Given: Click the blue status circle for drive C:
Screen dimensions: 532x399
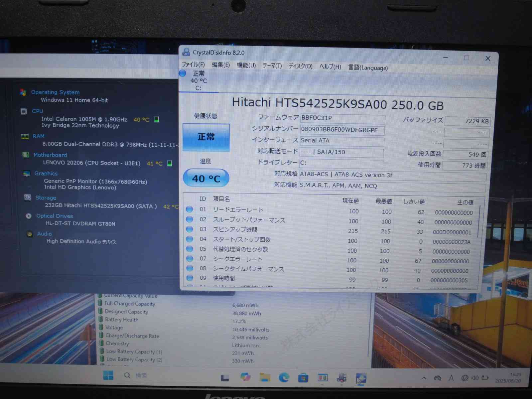Looking at the screenshot, I should 183,73.
